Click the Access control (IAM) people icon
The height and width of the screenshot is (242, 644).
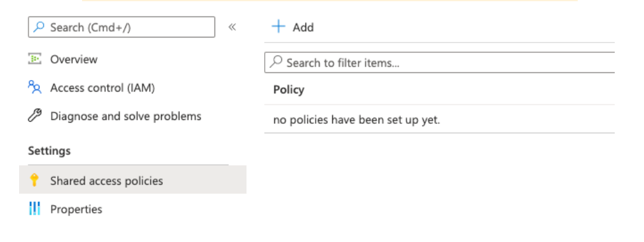point(34,88)
